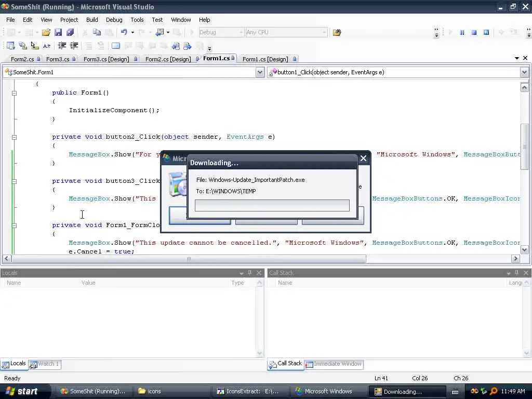The height and width of the screenshot is (399, 532).
Task: Switch to the Watch 1 tab
Action: point(45,364)
